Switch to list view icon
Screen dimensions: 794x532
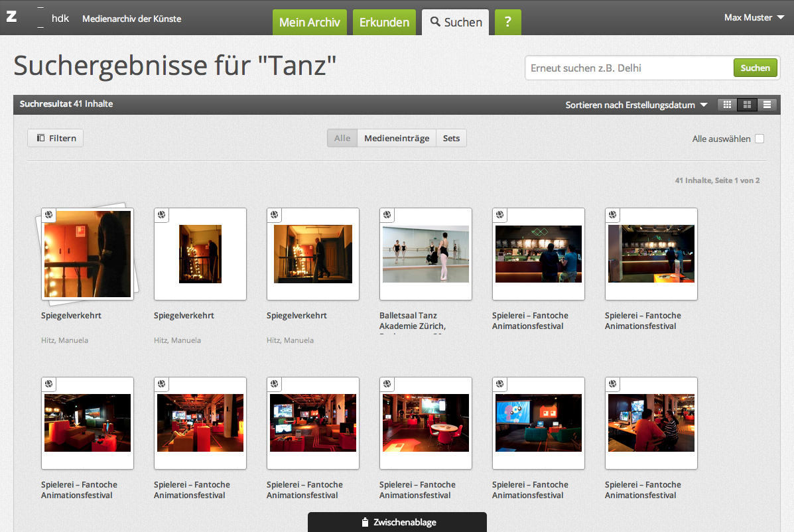(767, 105)
